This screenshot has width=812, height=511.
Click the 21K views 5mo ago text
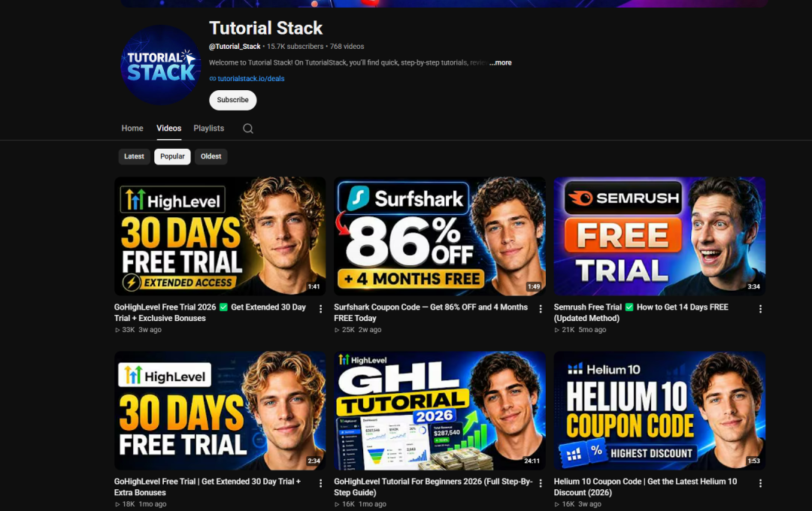pyautogui.click(x=580, y=330)
